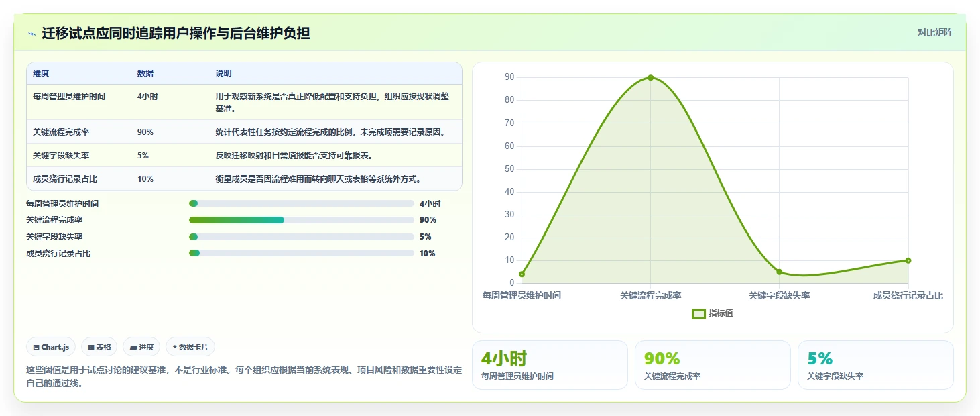This screenshot has height=416, width=980.
Task: Click the 对比矩阵 label in the header
Action: (934, 32)
